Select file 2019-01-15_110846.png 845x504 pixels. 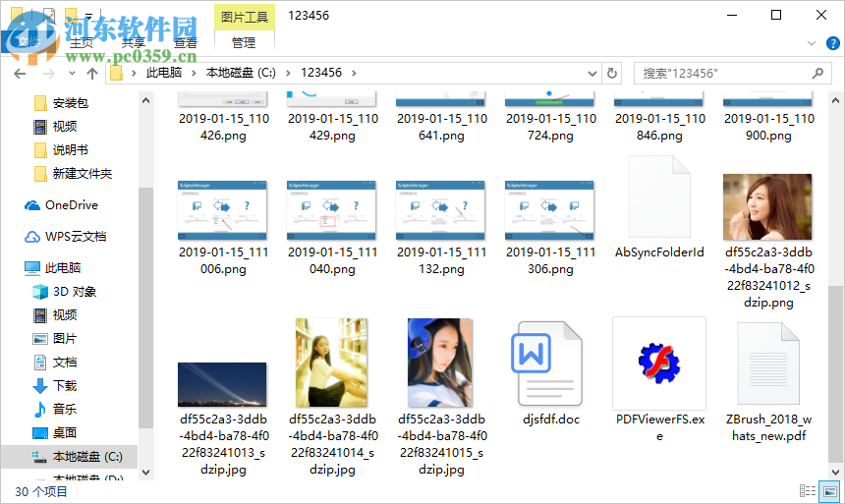(x=659, y=127)
